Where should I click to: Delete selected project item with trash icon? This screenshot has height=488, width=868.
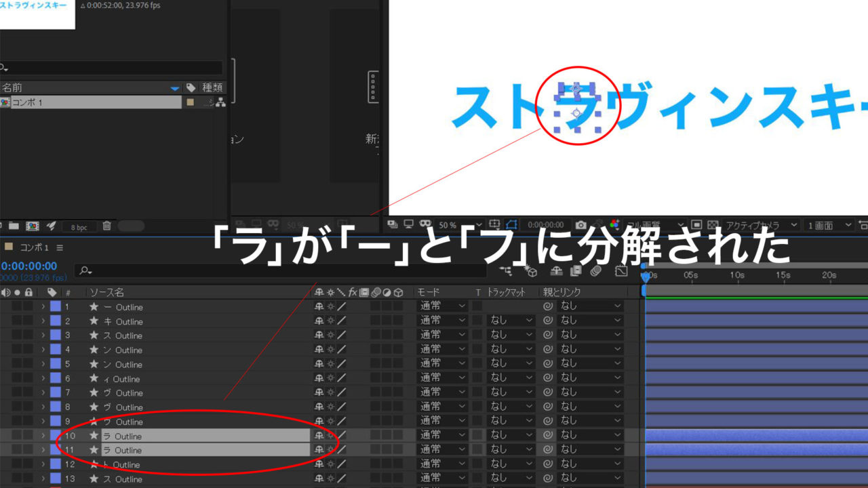(106, 226)
